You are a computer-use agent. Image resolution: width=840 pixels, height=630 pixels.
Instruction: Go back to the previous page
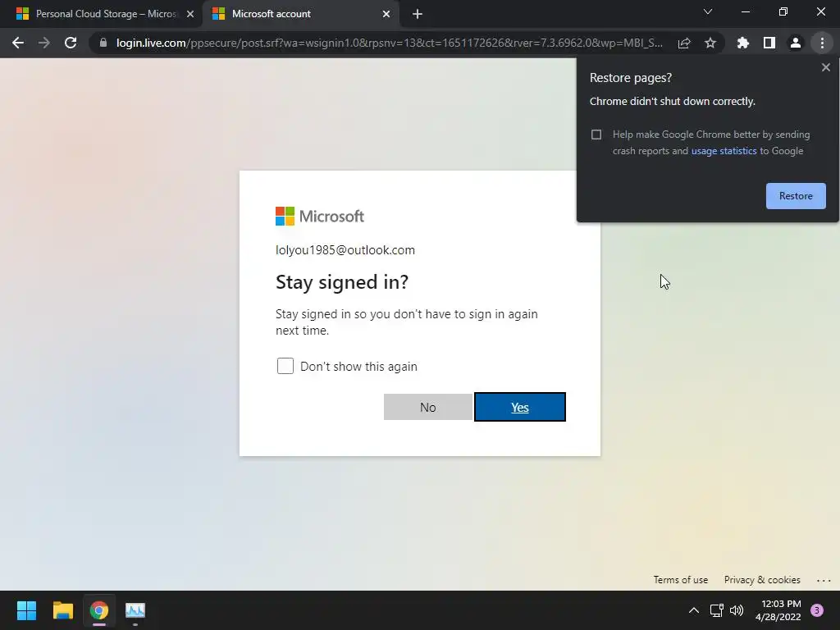click(18, 43)
